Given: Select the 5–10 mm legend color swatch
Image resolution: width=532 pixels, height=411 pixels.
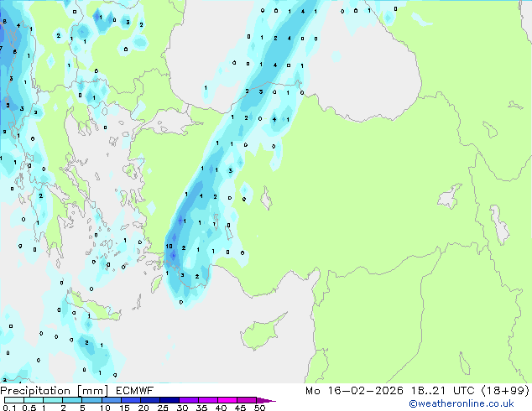Looking at the screenshot, I should (92, 400).
